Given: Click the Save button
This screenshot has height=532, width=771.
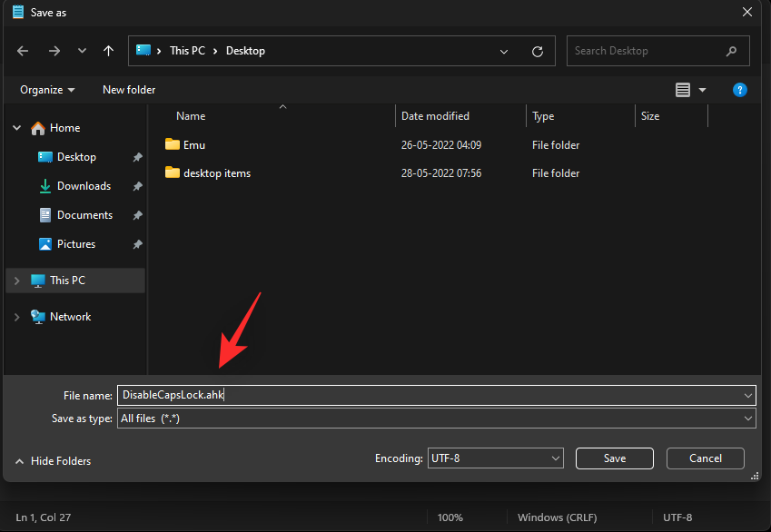Looking at the screenshot, I should click(x=615, y=458).
